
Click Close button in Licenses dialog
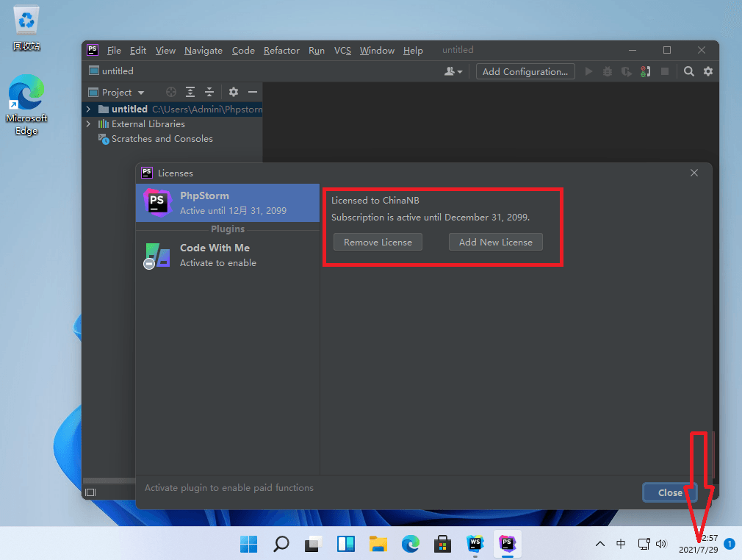pyautogui.click(x=669, y=492)
